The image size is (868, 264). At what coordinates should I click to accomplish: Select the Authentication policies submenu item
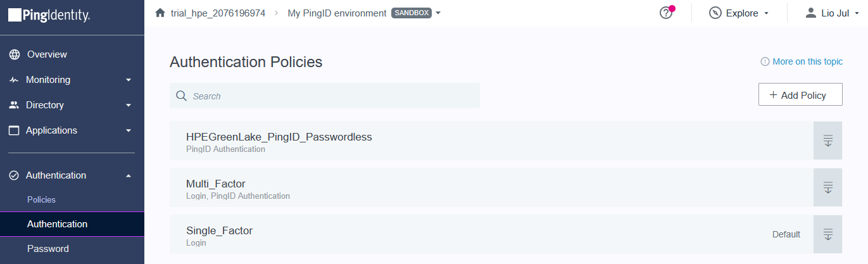click(x=57, y=224)
